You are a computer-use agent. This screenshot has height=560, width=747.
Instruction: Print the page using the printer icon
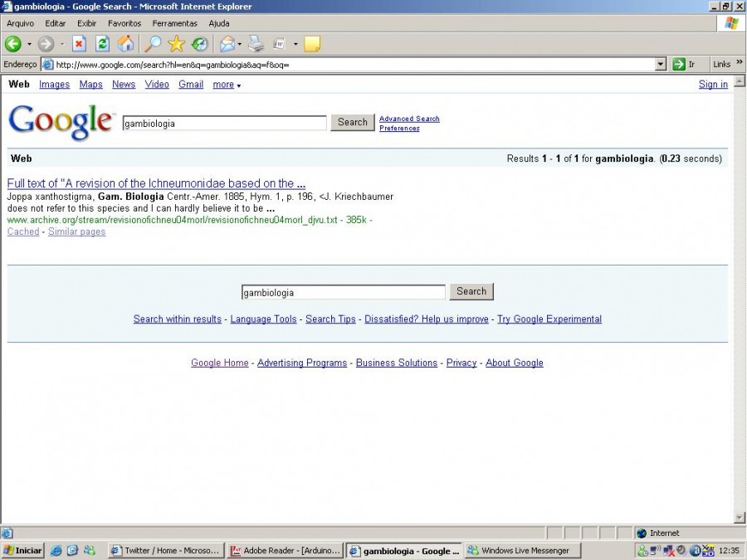[x=256, y=44]
